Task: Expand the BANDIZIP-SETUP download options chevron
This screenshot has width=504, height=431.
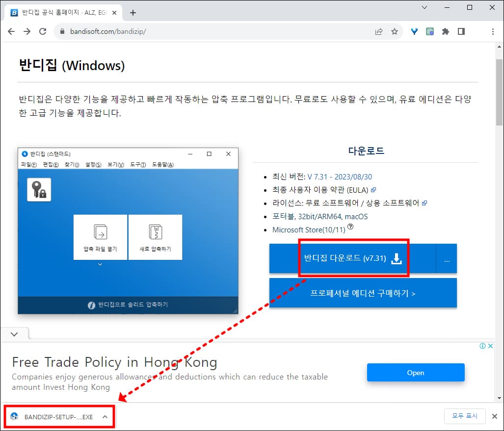Action: coord(105,415)
